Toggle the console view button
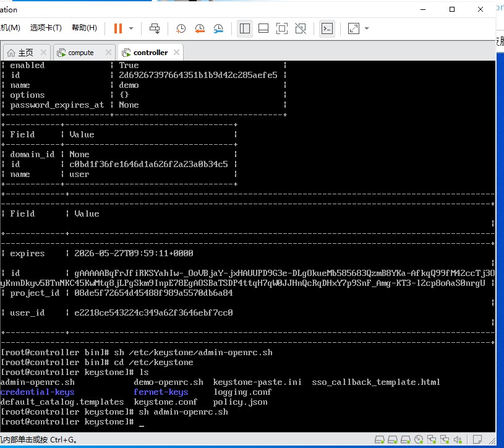The image size is (504, 448). [x=327, y=28]
